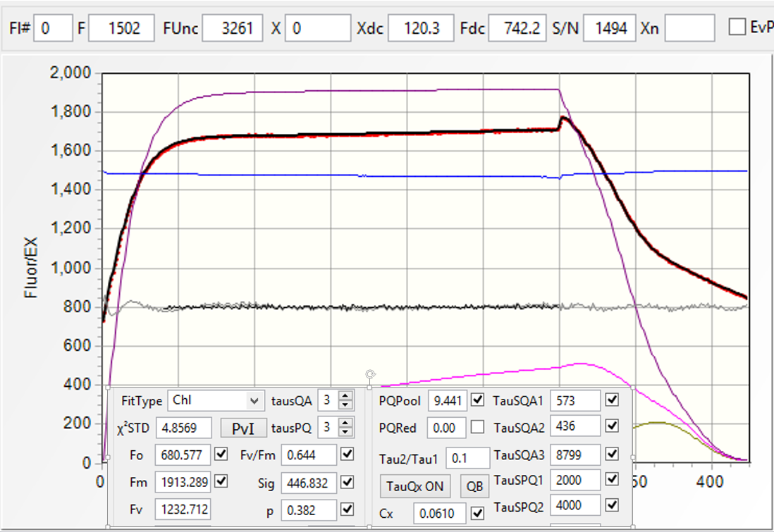
Task: Click the Fl# input field
Action: 51,28
